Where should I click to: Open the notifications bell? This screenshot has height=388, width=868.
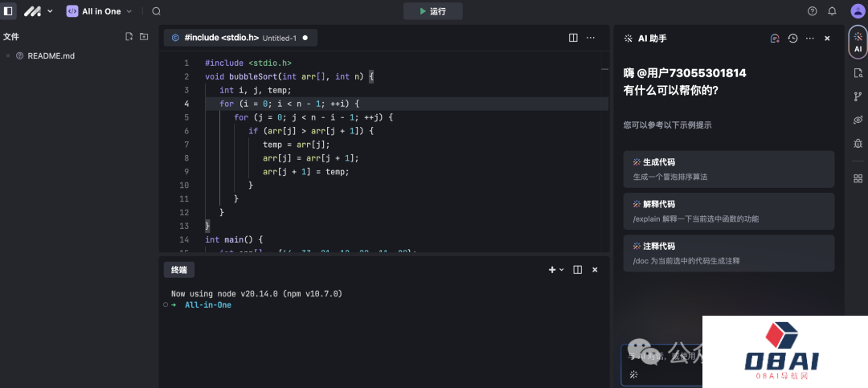[x=832, y=11]
